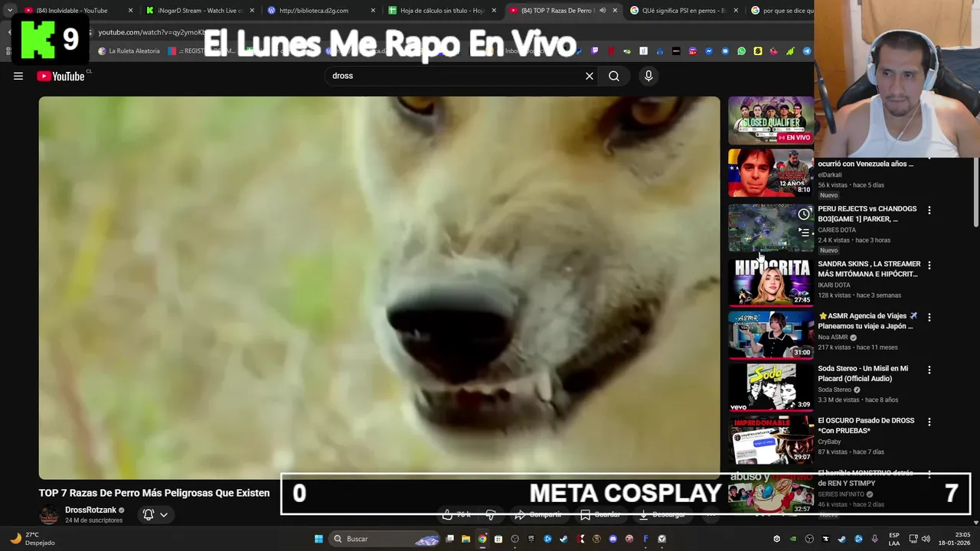Visit the IKARI DOTA channel
This screenshot has width=980, height=551.
(x=834, y=285)
